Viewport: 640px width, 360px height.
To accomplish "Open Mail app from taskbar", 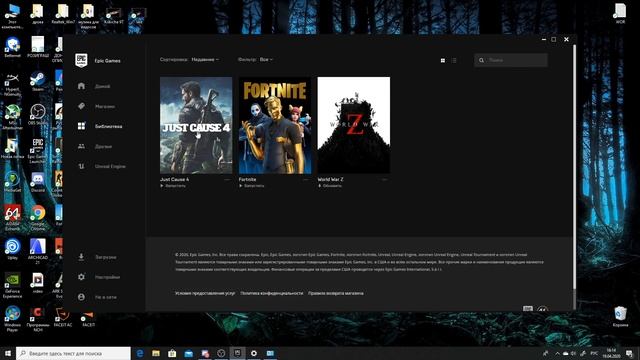I will tap(189, 353).
